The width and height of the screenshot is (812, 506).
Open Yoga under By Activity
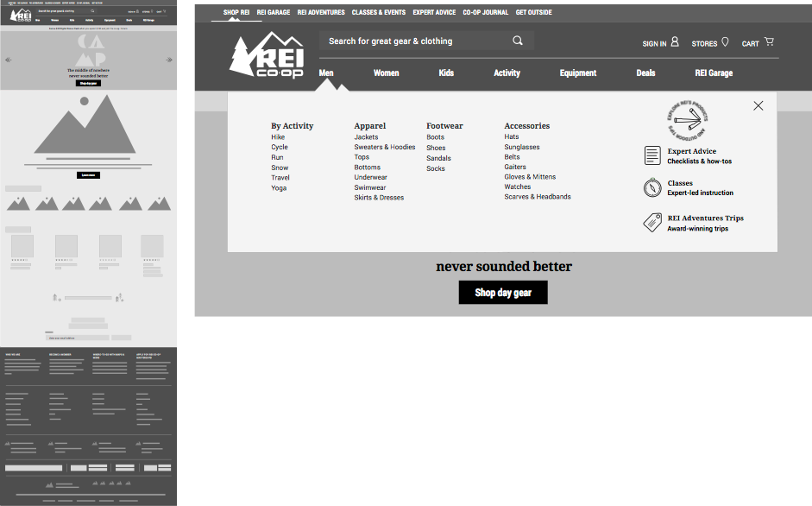279,188
